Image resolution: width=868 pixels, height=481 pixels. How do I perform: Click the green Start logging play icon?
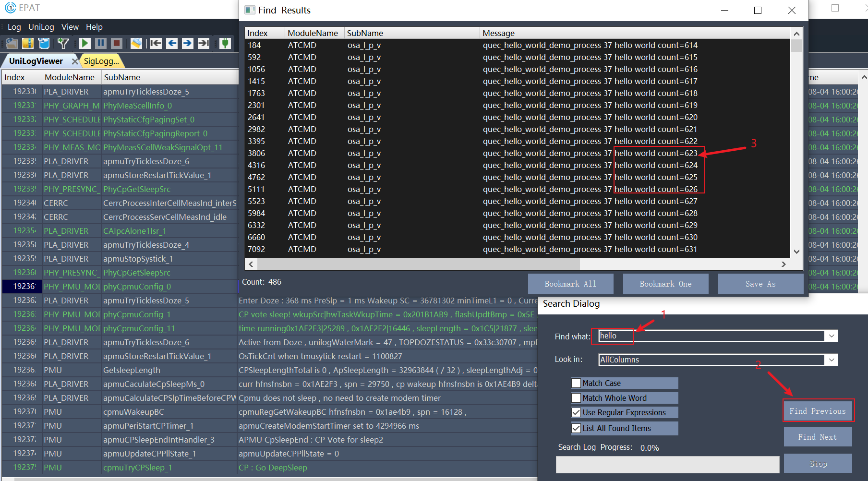(85, 43)
